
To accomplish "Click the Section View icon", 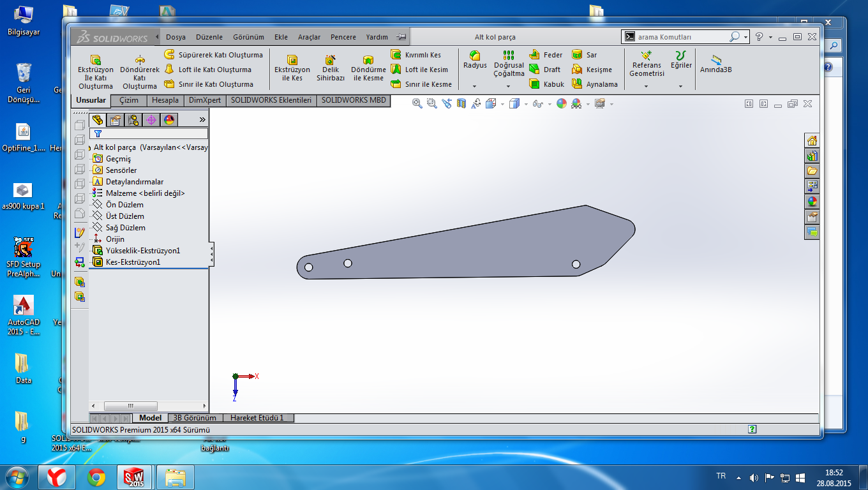I will point(461,103).
